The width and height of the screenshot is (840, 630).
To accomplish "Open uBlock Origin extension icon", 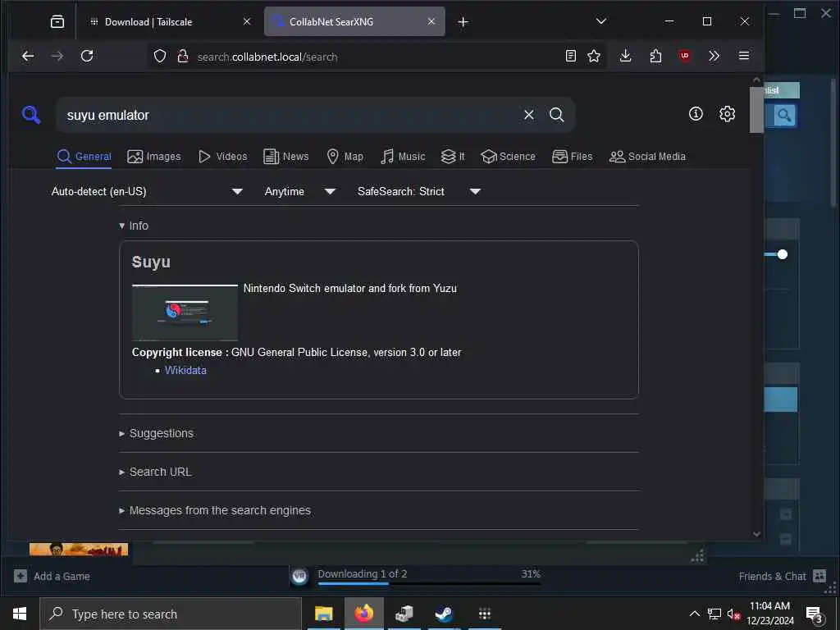I will (685, 56).
